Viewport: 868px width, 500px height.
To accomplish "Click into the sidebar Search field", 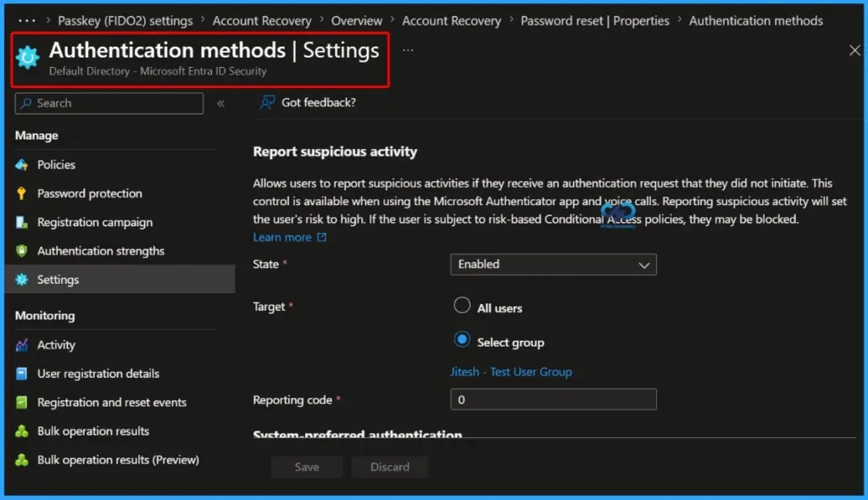I will click(x=109, y=103).
